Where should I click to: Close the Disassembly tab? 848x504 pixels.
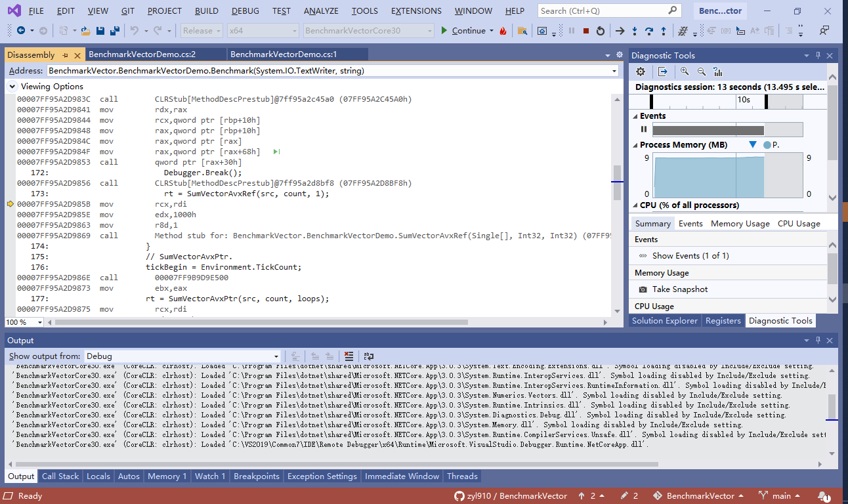[77, 55]
